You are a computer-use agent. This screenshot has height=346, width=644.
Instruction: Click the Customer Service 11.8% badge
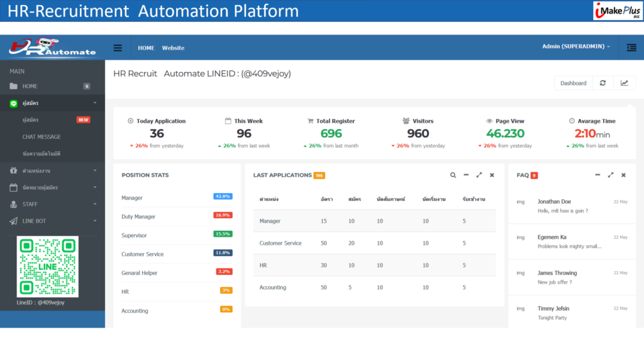(x=223, y=253)
